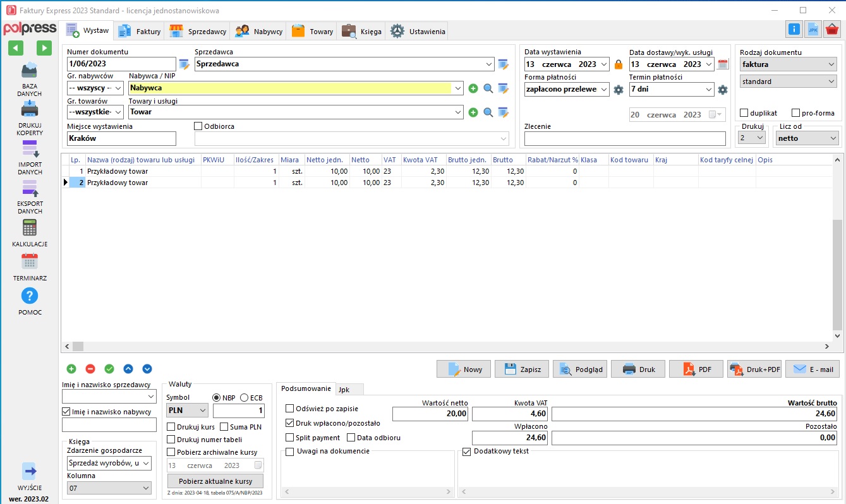
Task: Open IMPORT DANYCH icon
Action: (x=29, y=149)
